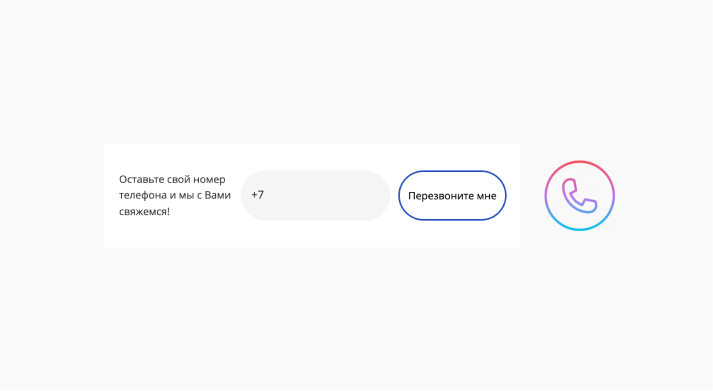Click the cyan bottom edge of phone ring

pos(579,229)
